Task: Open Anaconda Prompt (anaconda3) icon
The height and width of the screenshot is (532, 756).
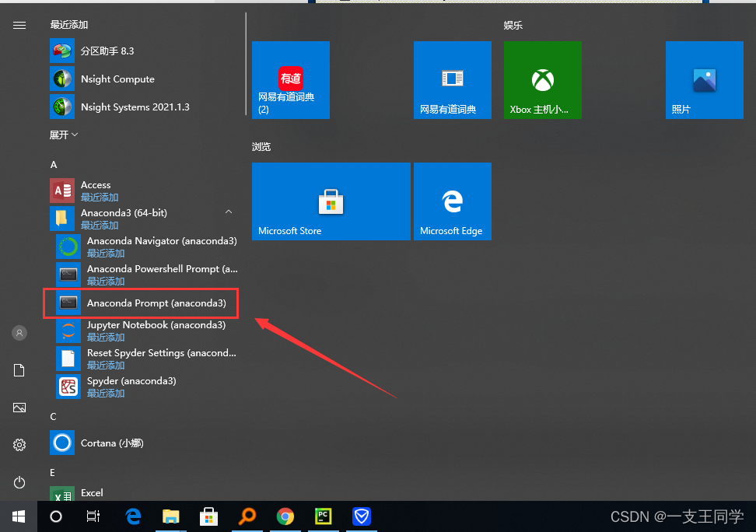Action: 68,303
